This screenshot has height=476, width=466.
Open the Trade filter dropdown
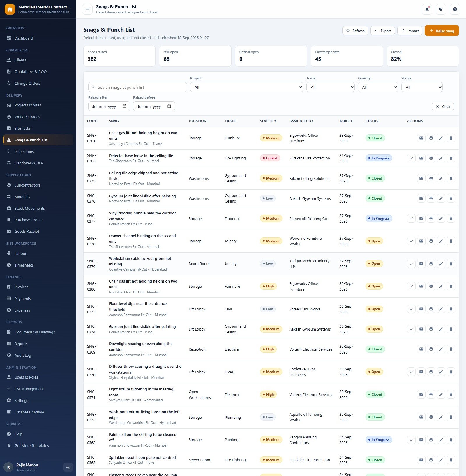330,87
